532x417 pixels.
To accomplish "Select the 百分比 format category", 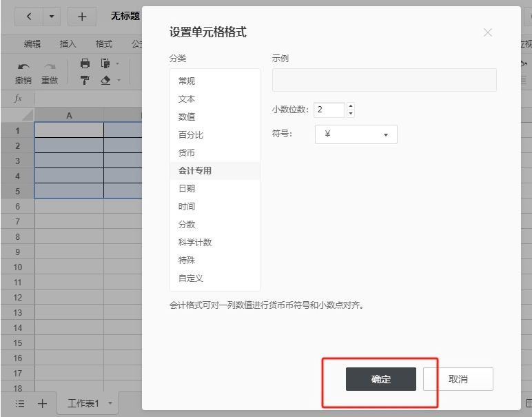I will (191, 134).
